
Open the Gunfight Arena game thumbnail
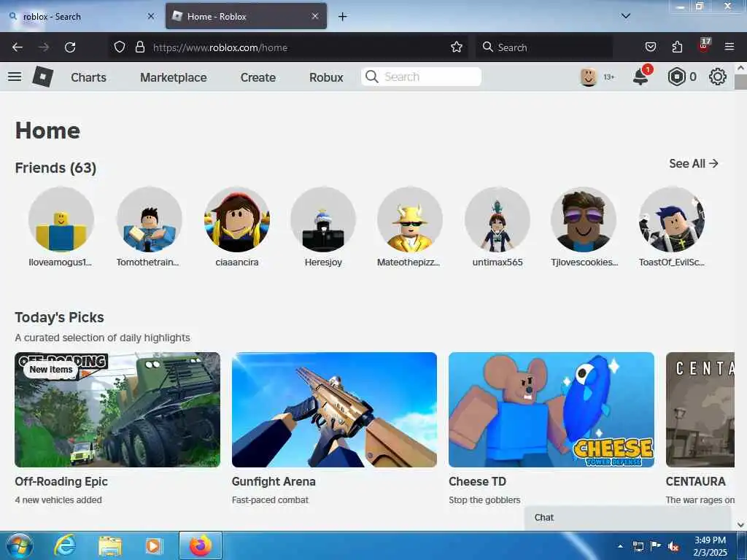click(x=334, y=410)
